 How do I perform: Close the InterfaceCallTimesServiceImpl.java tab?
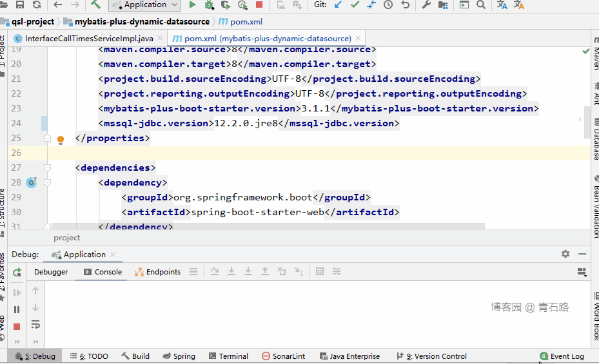pos(160,38)
